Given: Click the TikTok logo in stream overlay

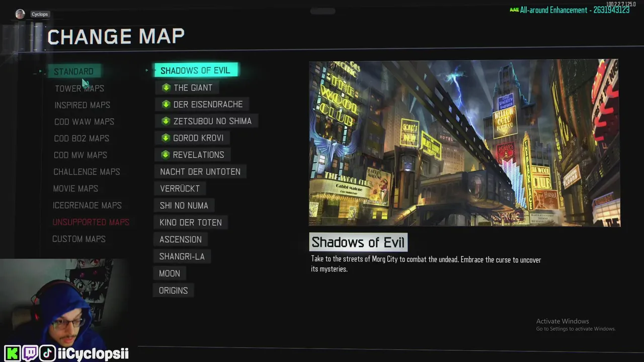Looking at the screenshot, I should (47, 353).
